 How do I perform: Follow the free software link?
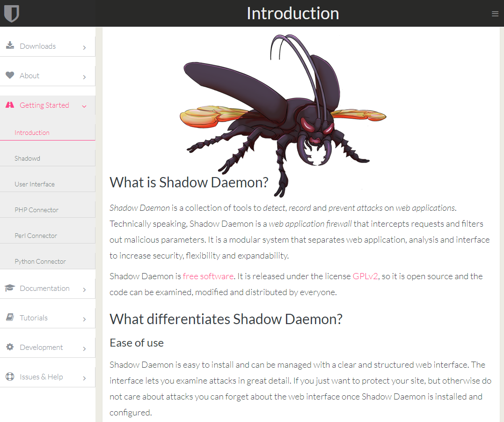(x=208, y=276)
